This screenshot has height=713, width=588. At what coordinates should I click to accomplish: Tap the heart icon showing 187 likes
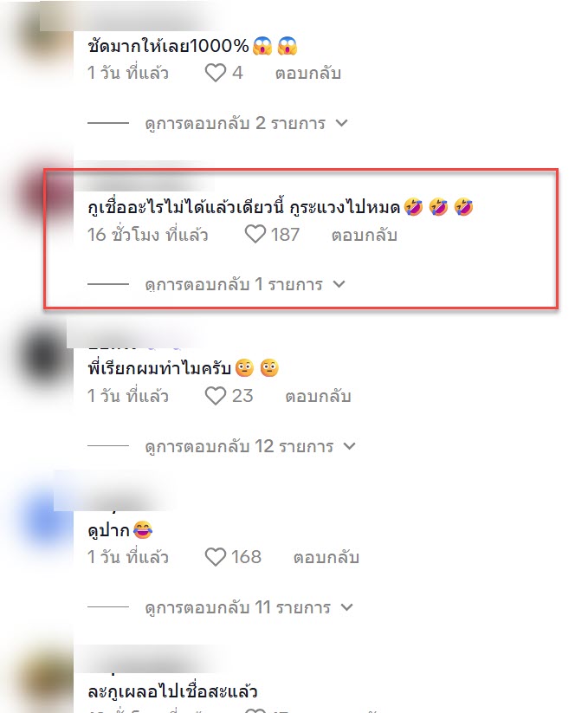coord(255,235)
